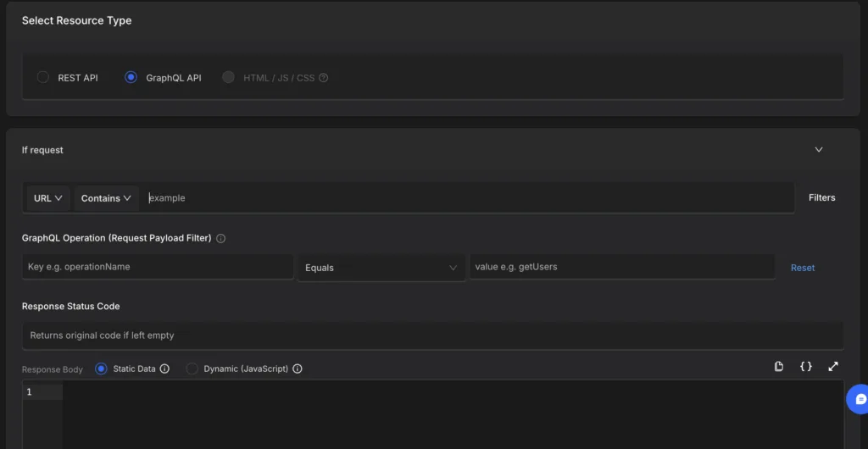
Task: Click the Reset link
Action: [803, 268]
